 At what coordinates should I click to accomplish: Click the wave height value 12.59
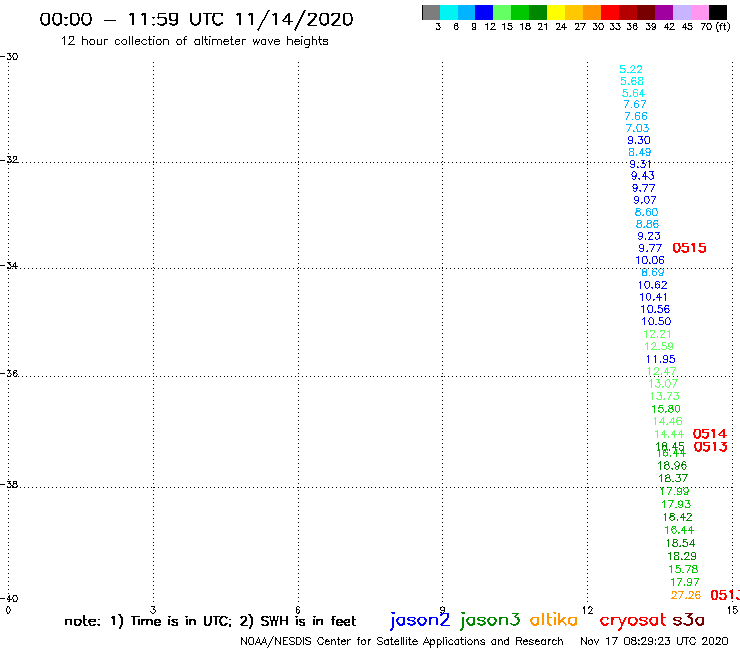tap(659, 346)
